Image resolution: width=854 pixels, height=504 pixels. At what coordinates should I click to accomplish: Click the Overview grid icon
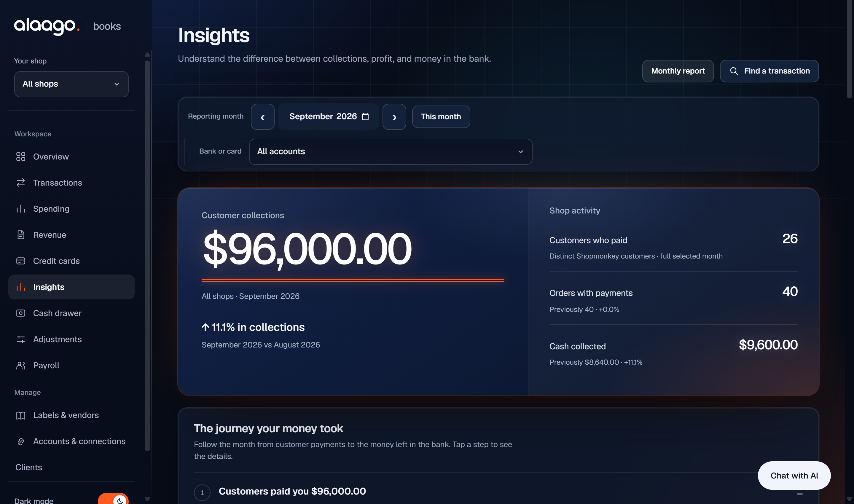pyautogui.click(x=21, y=157)
